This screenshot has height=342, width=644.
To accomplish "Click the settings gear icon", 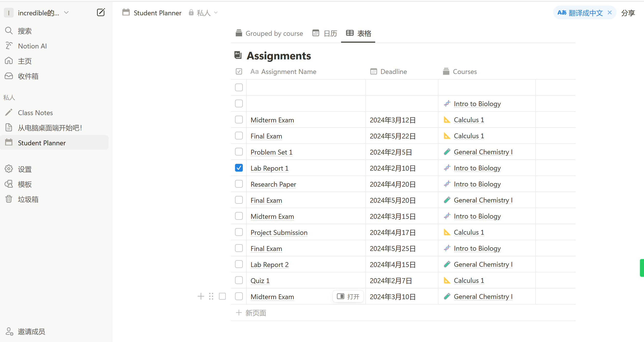I will (9, 169).
